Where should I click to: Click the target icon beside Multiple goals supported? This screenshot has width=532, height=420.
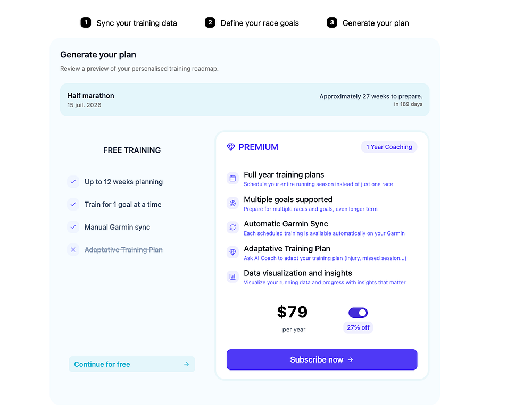pyautogui.click(x=232, y=203)
